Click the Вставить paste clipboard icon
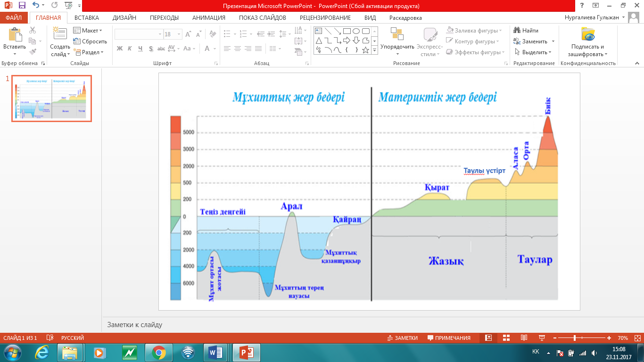Viewport: 644px width, 362px height. [15, 35]
